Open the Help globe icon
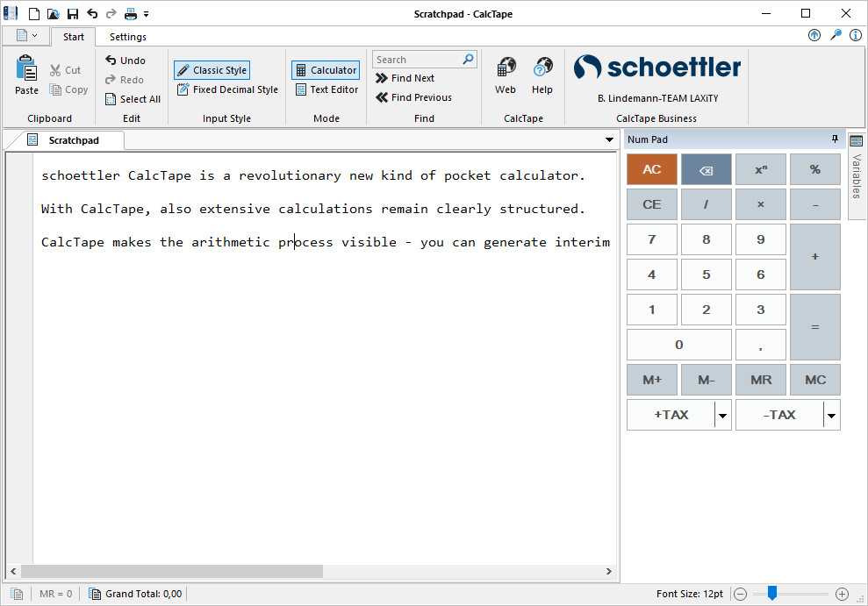868x606 pixels. [542, 75]
